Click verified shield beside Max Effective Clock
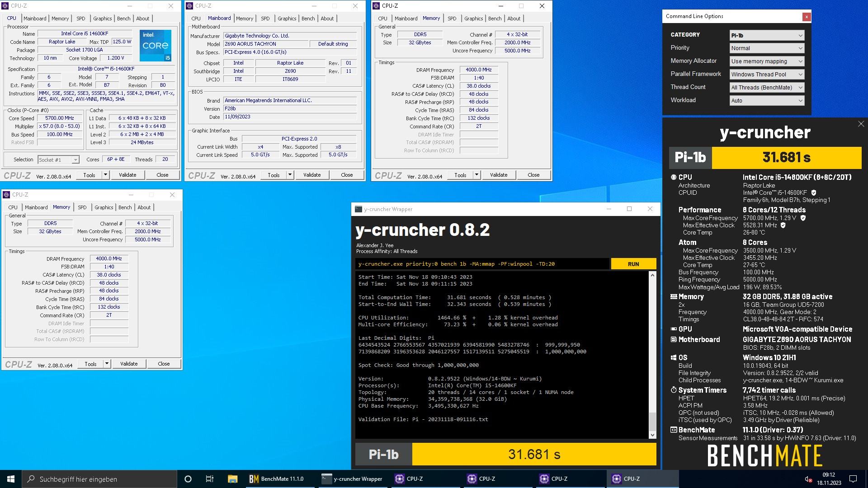Viewport: 868px width, 488px height. point(783,225)
